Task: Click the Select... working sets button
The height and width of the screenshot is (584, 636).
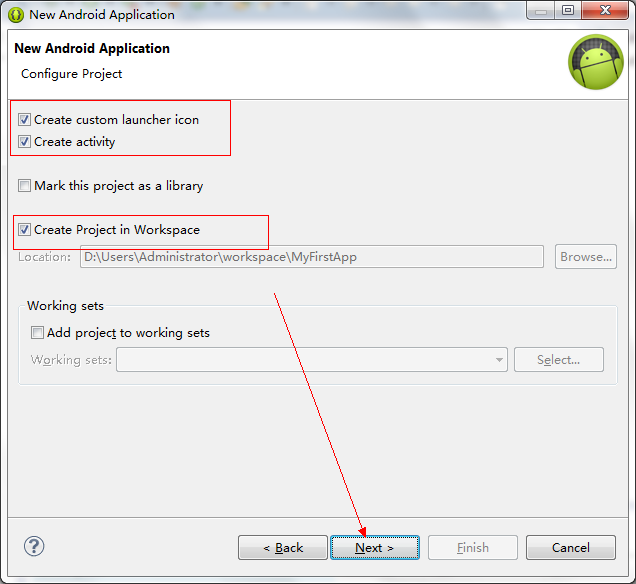Action: tap(559, 360)
